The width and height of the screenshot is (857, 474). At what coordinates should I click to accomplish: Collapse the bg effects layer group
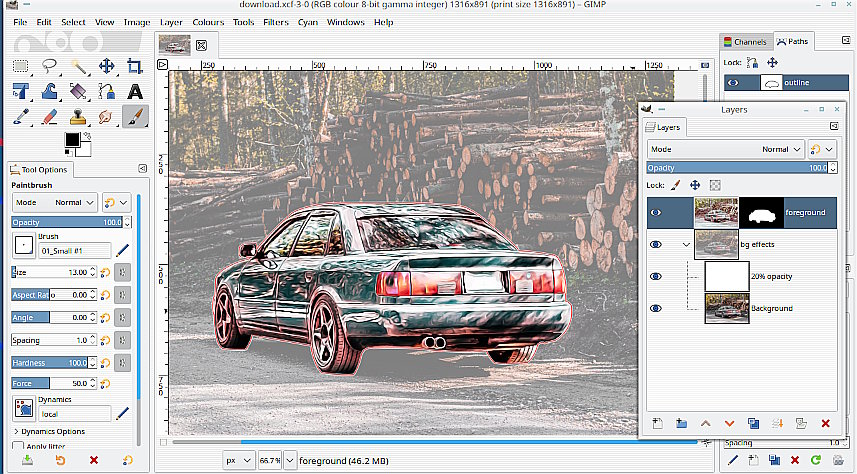tap(686, 244)
